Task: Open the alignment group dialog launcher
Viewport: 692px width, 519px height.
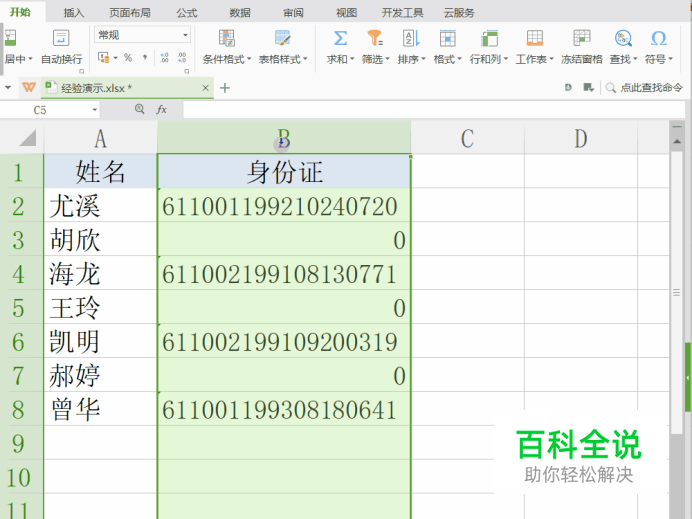Action: tap(81, 71)
